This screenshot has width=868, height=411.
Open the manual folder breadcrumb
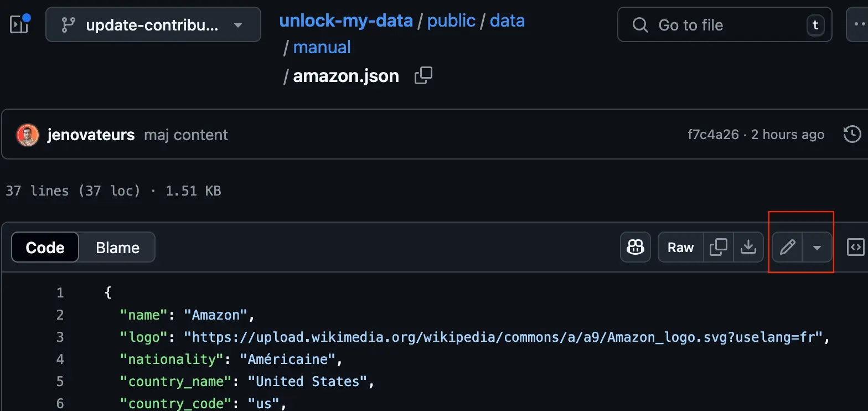322,48
